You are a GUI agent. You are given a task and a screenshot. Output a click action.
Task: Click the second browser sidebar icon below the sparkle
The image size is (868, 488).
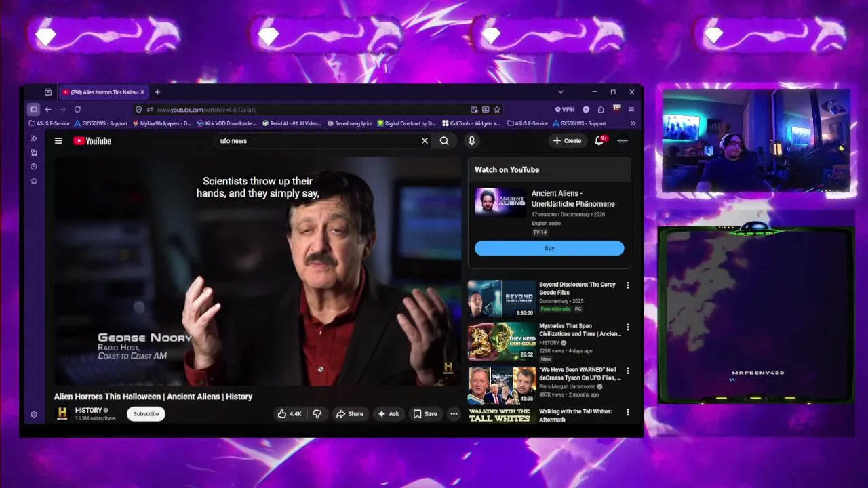34,152
